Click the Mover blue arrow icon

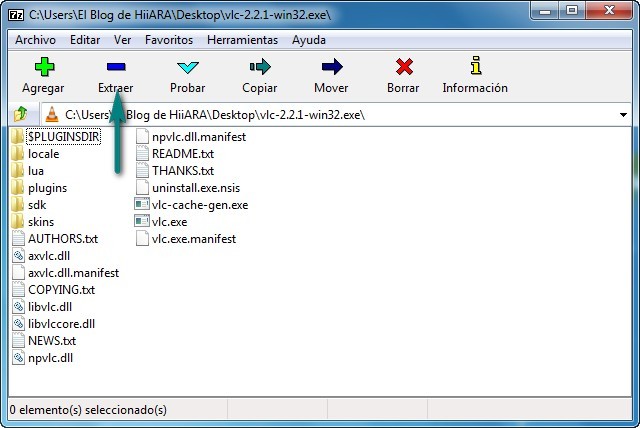[332, 67]
